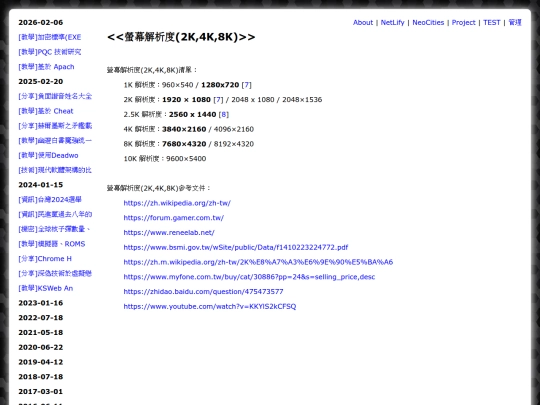Expand the 2018-07-18 date group

pos(41,377)
